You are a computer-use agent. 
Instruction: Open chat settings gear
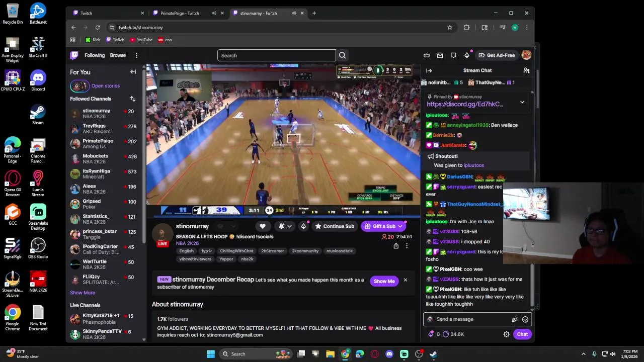click(507, 334)
